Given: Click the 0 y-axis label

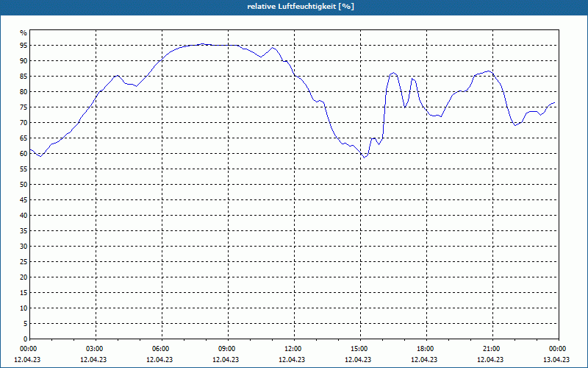Looking at the screenshot, I should coord(25,339).
